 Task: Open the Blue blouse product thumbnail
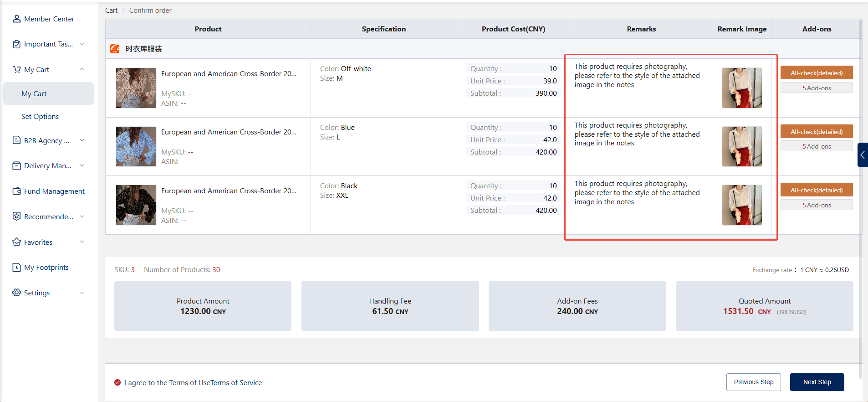(x=136, y=146)
